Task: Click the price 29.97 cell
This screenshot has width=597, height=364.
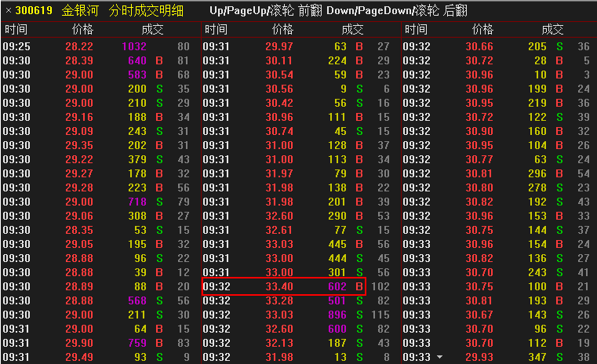Action: pos(279,46)
